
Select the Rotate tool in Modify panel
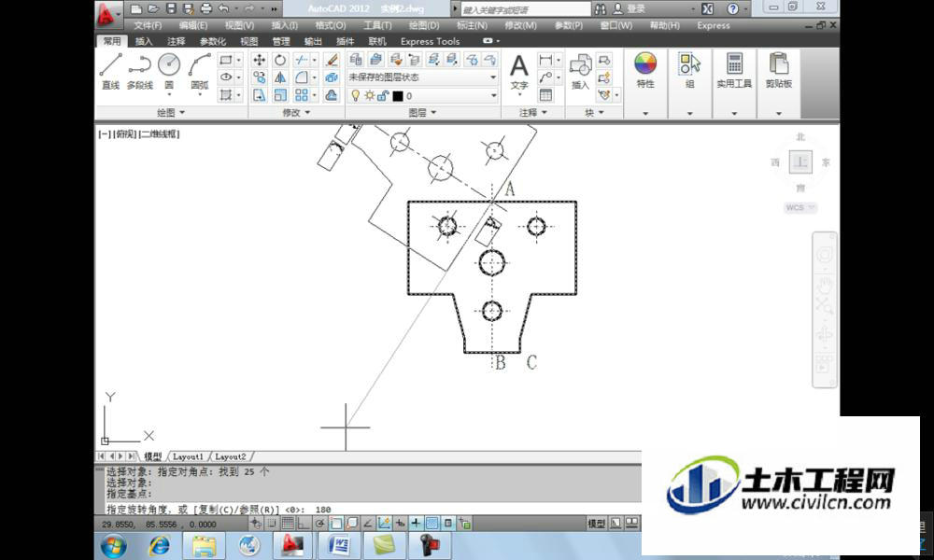pyautogui.click(x=280, y=60)
